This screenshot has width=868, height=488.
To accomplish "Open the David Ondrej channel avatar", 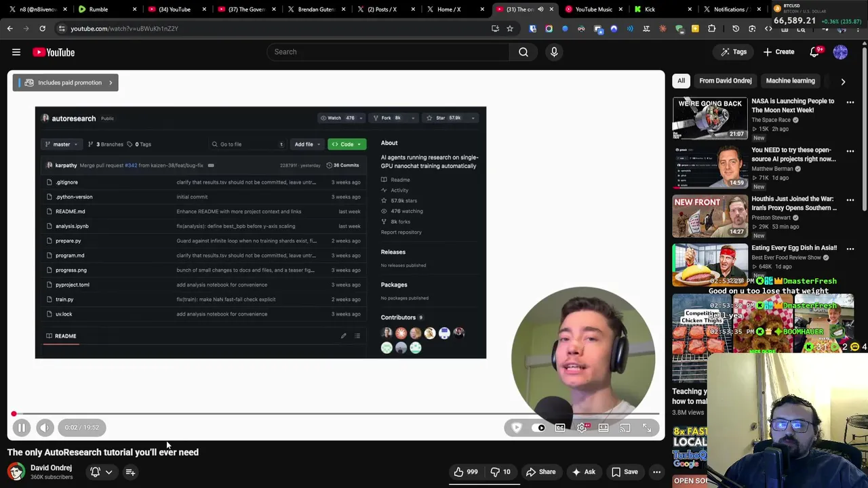I will (16, 472).
